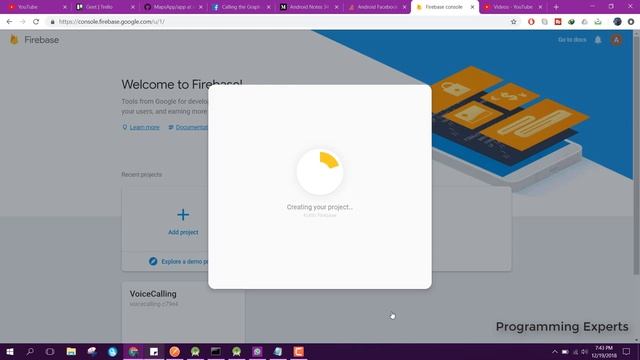Open Windows search from the taskbar
The width and height of the screenshot is (640, 360).
tap(30, 351)
